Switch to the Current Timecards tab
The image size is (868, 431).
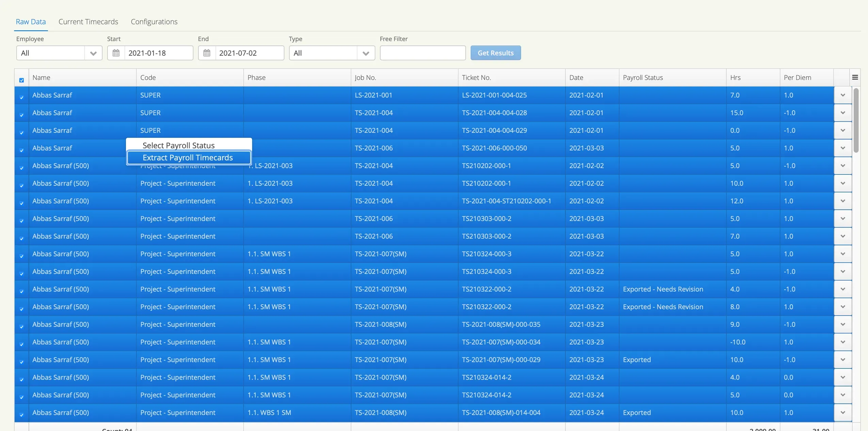tap(88, 21)
